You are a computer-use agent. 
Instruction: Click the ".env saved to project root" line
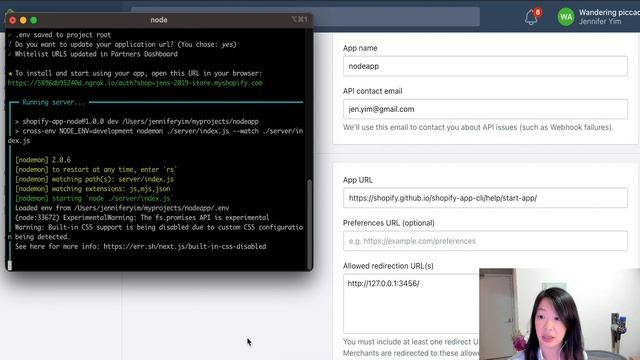pos(63,35)
